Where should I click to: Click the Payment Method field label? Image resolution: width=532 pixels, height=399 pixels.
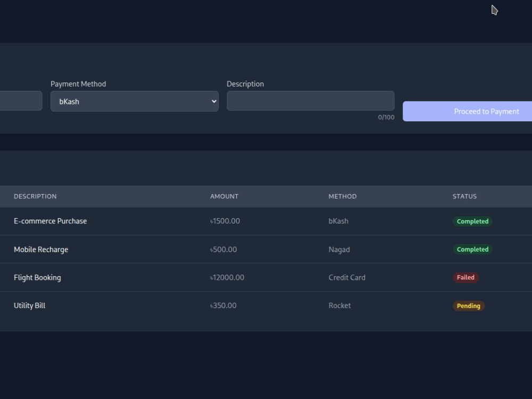coord(78,84)
